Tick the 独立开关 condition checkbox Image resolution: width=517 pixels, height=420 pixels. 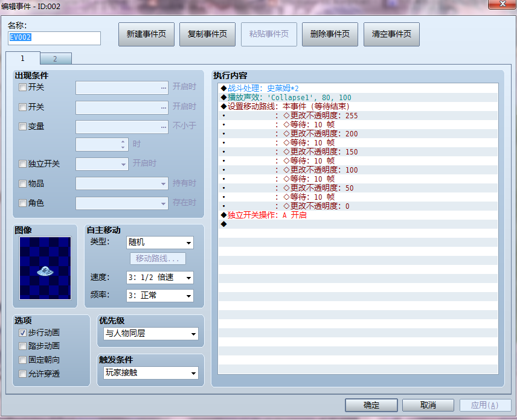(x=22, y=164)
